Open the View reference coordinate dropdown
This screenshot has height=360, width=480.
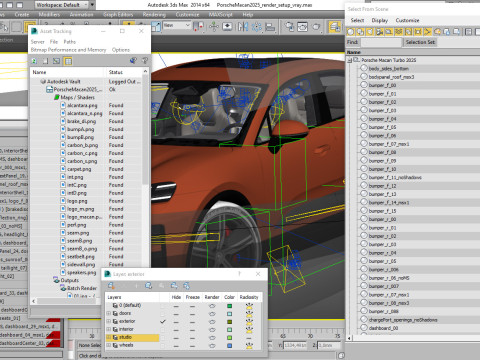pyautogui.click(x=176, y=26)
